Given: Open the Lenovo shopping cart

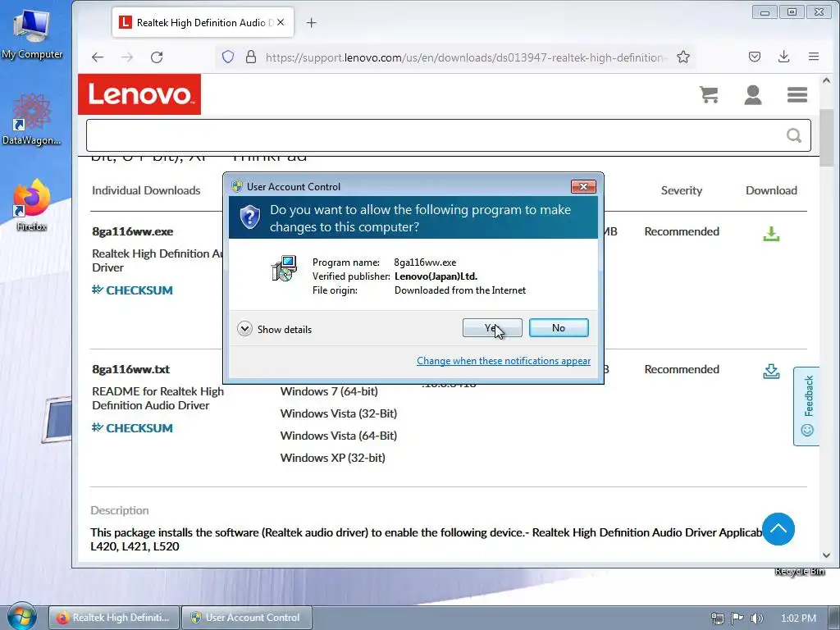Looking at the screenshot, I should [x=709, y=94].
